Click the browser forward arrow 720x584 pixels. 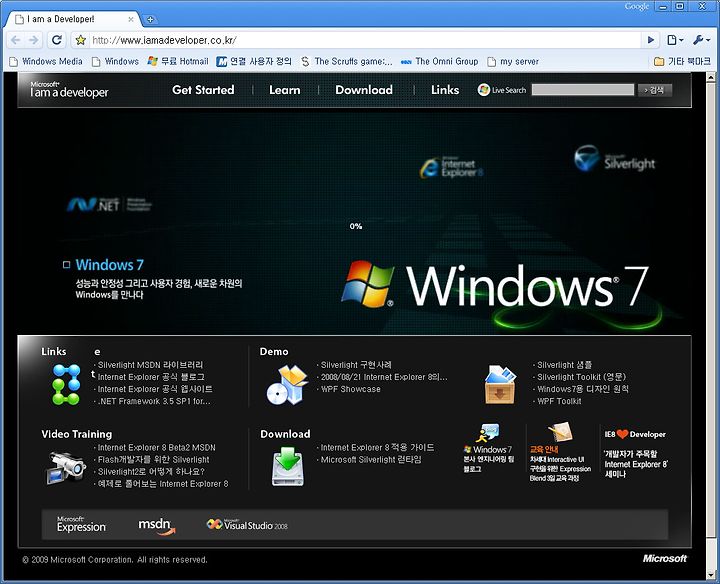33,40
